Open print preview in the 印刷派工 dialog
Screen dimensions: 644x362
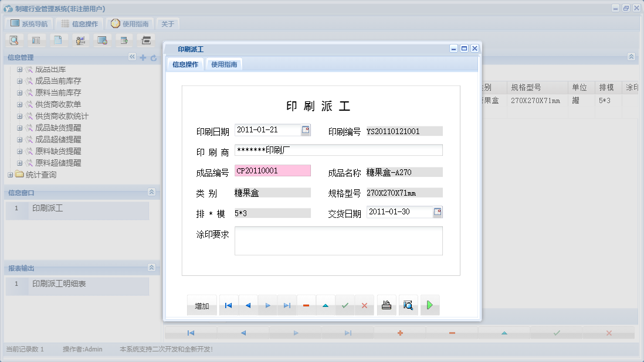click(x=408, y=305)
